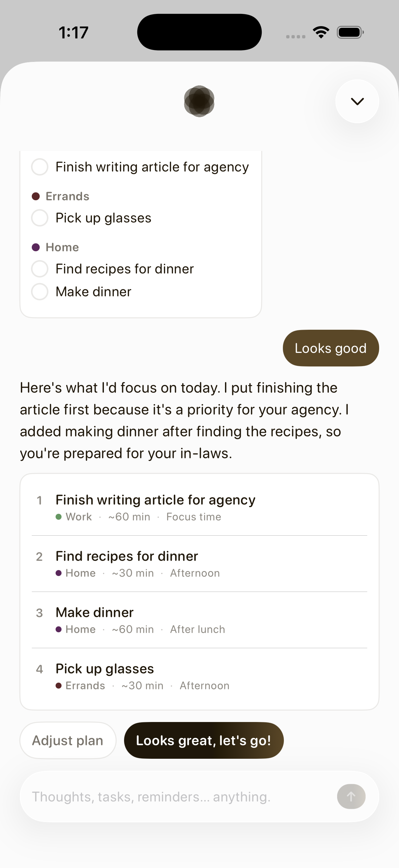Tap the send arrow button
The width and height of the screenshot is (399, 868).
351,796
